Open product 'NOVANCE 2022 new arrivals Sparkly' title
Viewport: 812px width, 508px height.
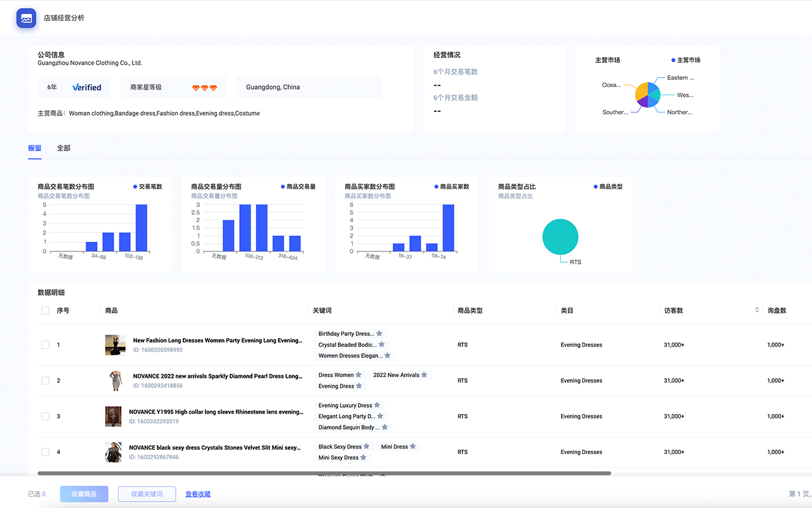(218, 376)
